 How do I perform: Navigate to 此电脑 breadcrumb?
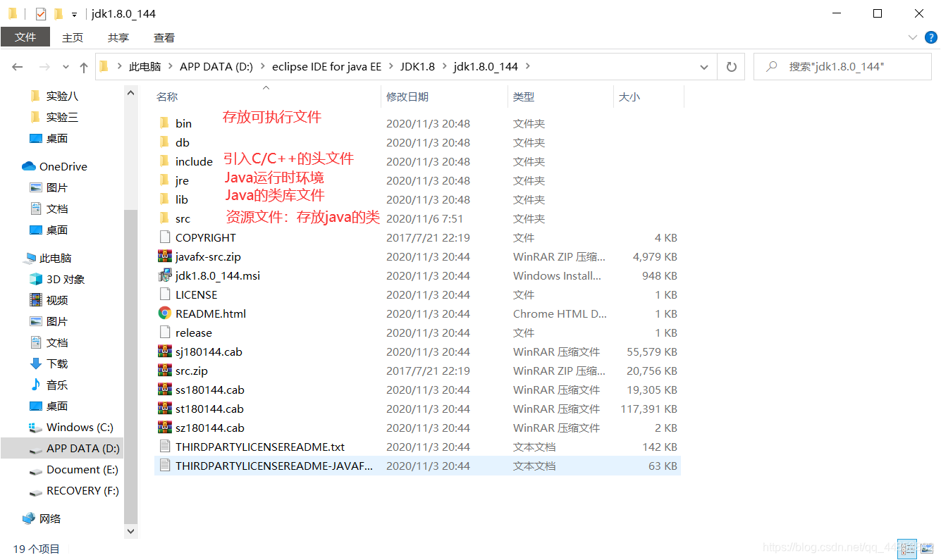[x=145, y=67]
